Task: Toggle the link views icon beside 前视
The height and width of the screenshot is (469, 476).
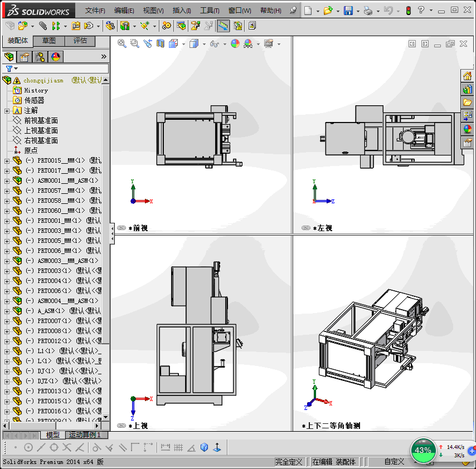Action: (x=121, y=228)
